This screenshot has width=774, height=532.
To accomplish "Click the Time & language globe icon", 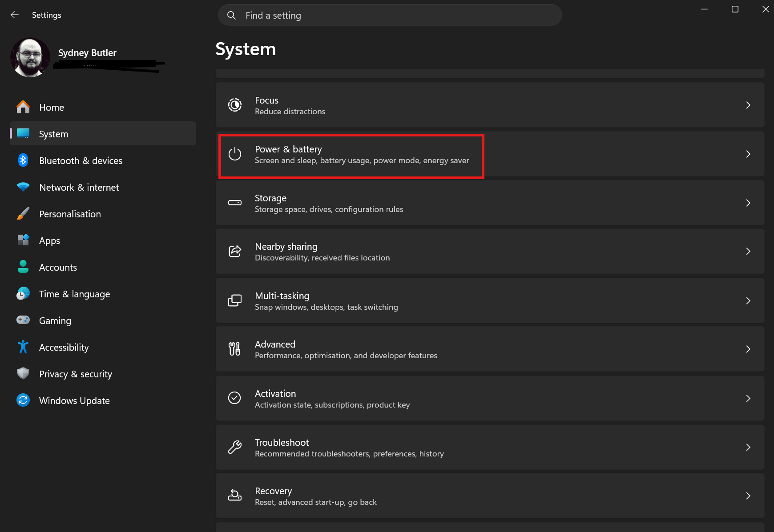I will (x=23, y=294).
